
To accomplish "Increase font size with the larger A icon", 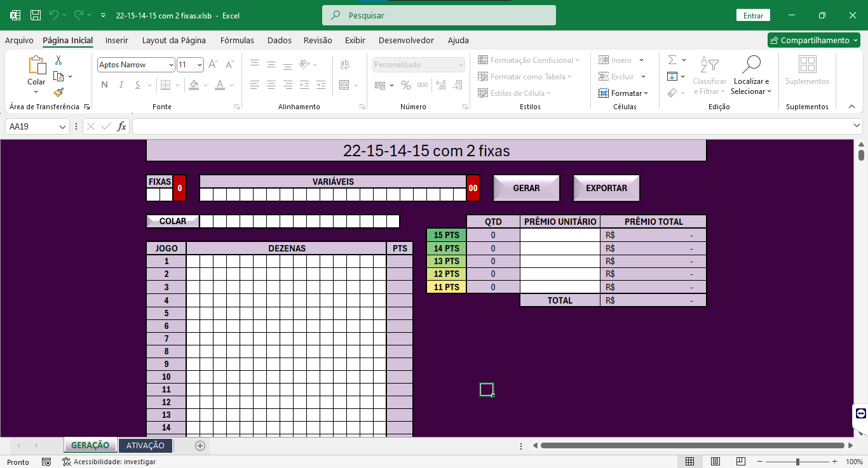I will (213, 65).
